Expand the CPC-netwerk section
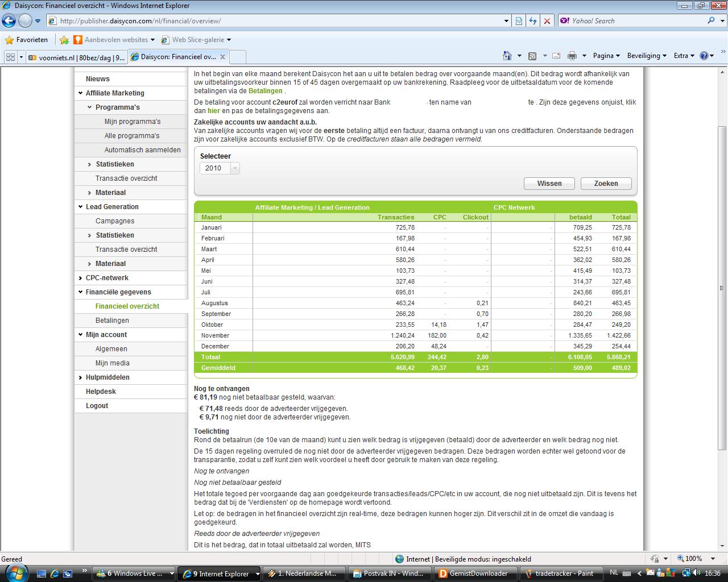This screenshot has height=582, width=728. [x=81, y=278]
